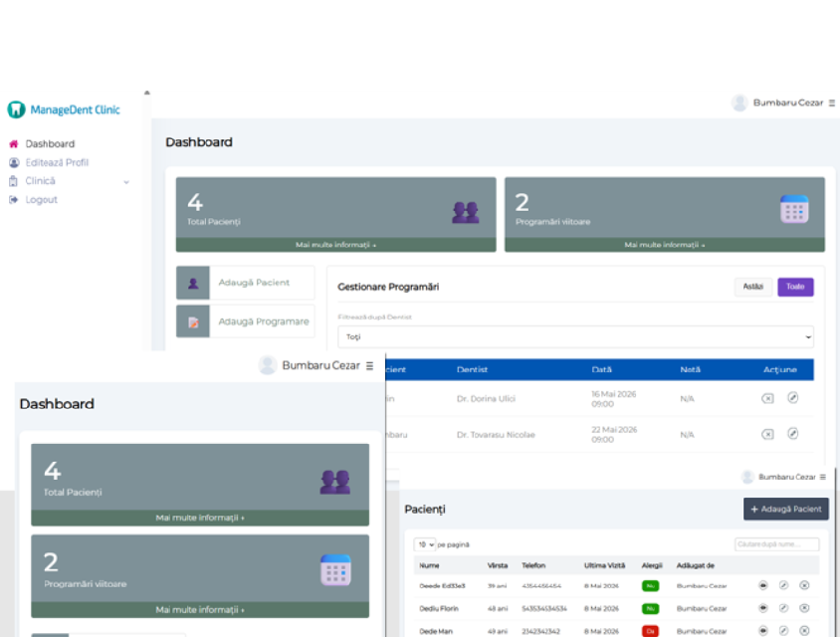Edit Dr. Dorina Ulici appointment

pos(793,397)
